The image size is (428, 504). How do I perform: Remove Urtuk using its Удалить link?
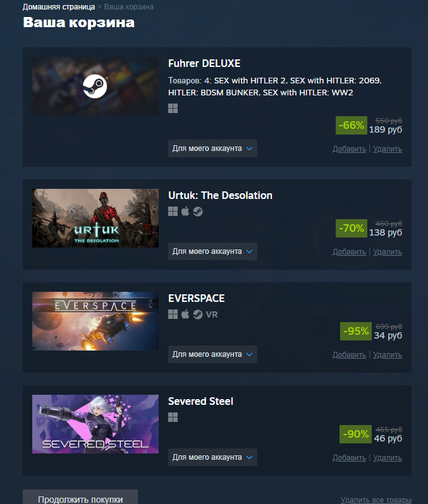coord(388,252)
